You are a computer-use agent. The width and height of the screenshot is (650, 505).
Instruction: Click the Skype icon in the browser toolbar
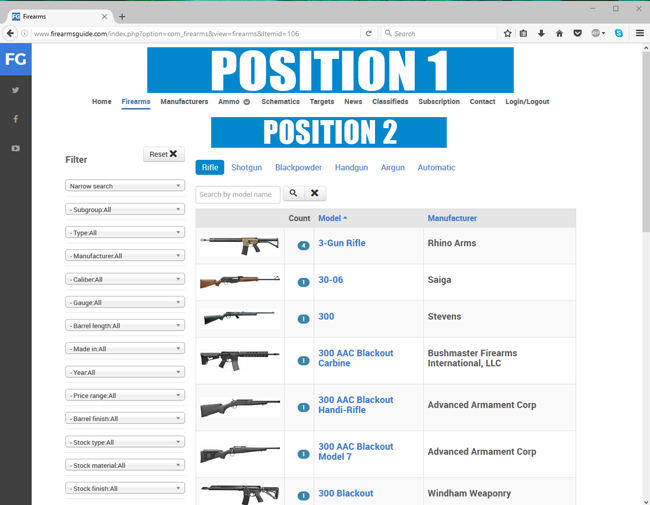(x=618, y=33)
